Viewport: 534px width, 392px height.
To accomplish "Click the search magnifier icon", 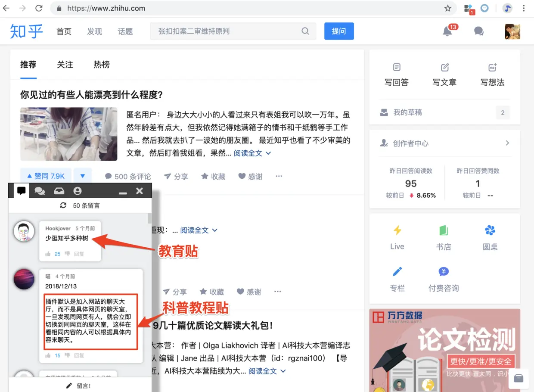I will [305, 31].
